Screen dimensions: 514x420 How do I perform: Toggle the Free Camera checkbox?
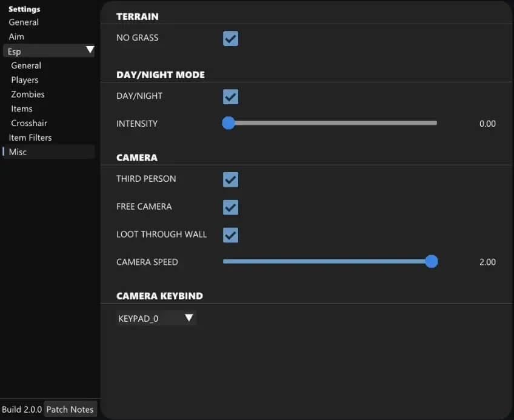click(x=230, y=207)
